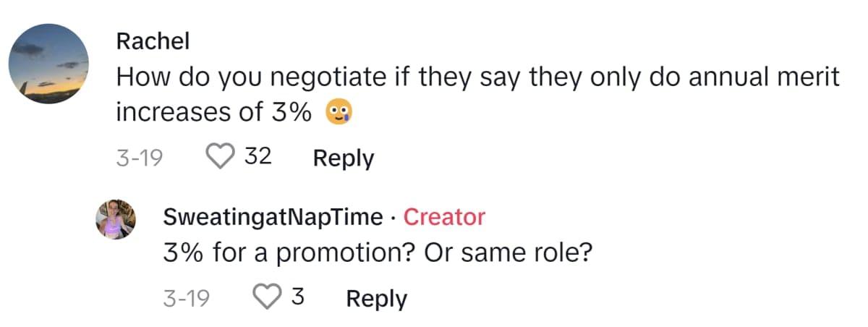Viewport: 868px width, 327px height.
Task: Visit Rachel's profile via her username
Action: (x=153, y=41)
